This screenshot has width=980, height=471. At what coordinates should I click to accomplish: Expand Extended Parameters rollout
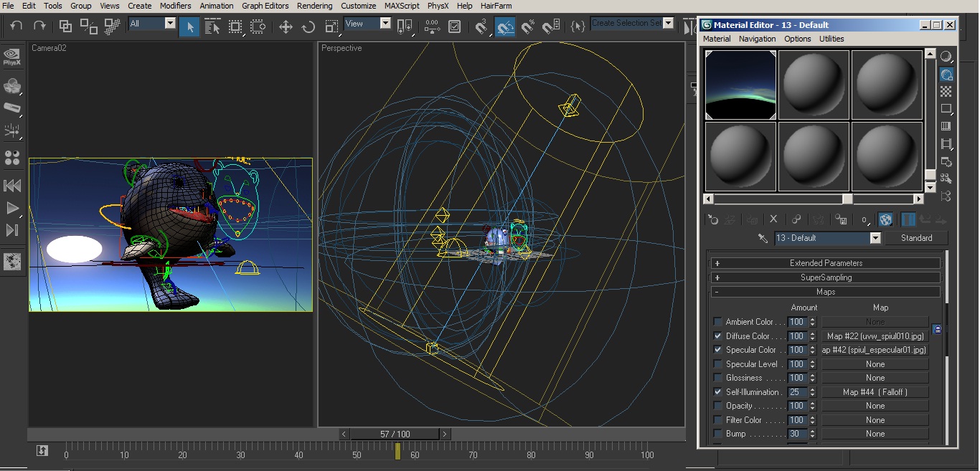coord(825,263)
